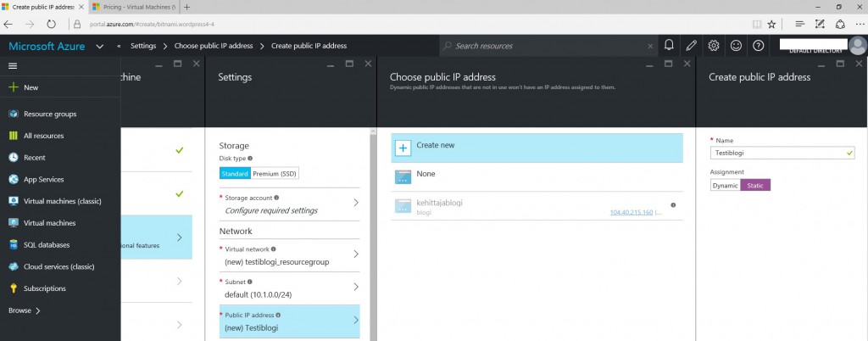Click the Virtual machines icon in sidebar
Viewport: 868px width, 341px height.
pyautogui.click(x=14, y=223)
